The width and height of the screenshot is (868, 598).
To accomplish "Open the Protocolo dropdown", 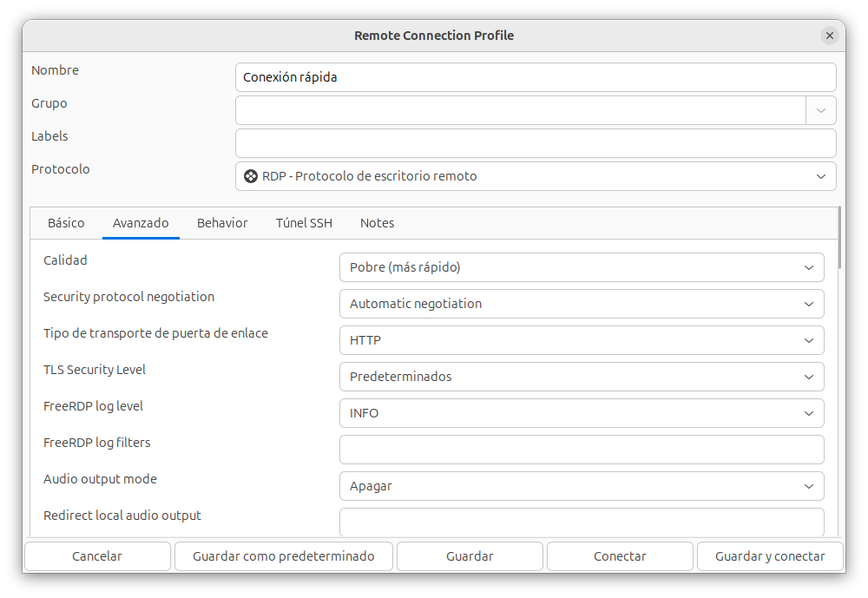I will click(x=536, y=176).
